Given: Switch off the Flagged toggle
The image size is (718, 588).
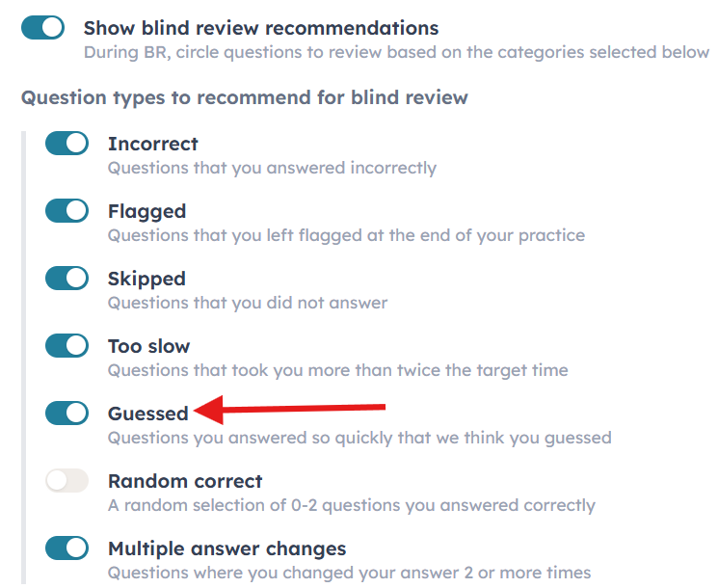Looking at the screenshot, I should [66, 211].
